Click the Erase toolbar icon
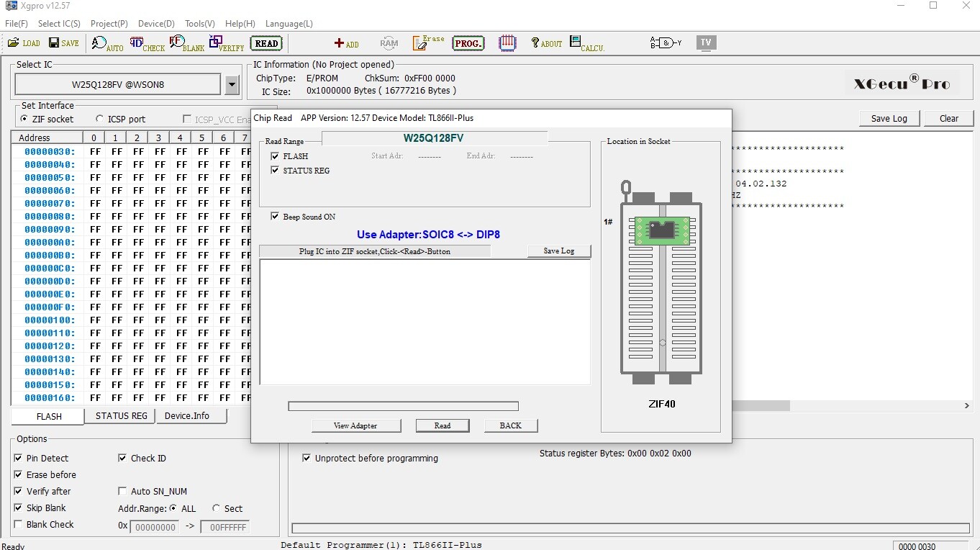 point(428,43)
